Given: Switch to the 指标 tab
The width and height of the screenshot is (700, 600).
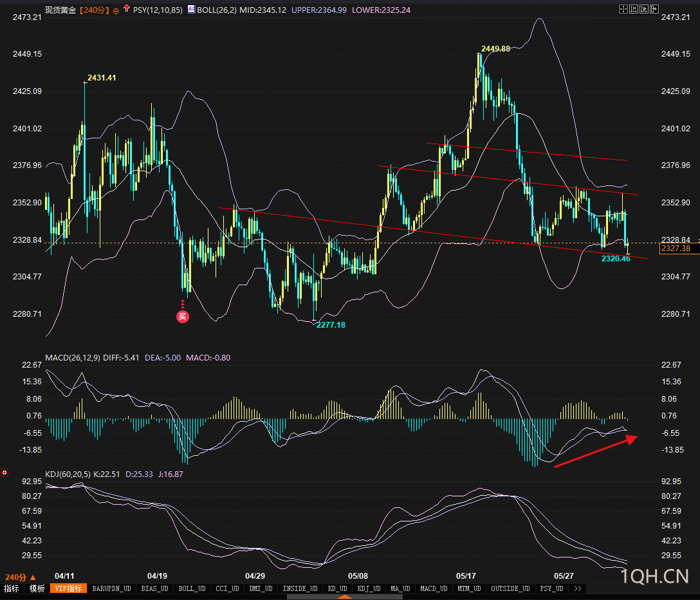Looking at the screenshot, I should 12,588.
